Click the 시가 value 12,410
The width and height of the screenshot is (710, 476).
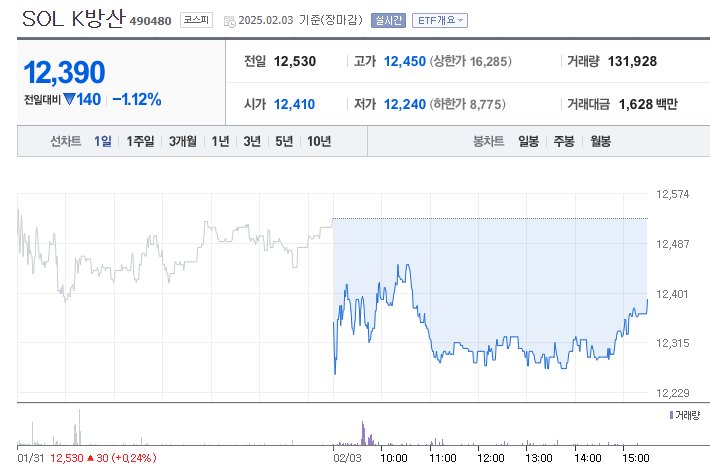tap(294, 104)
